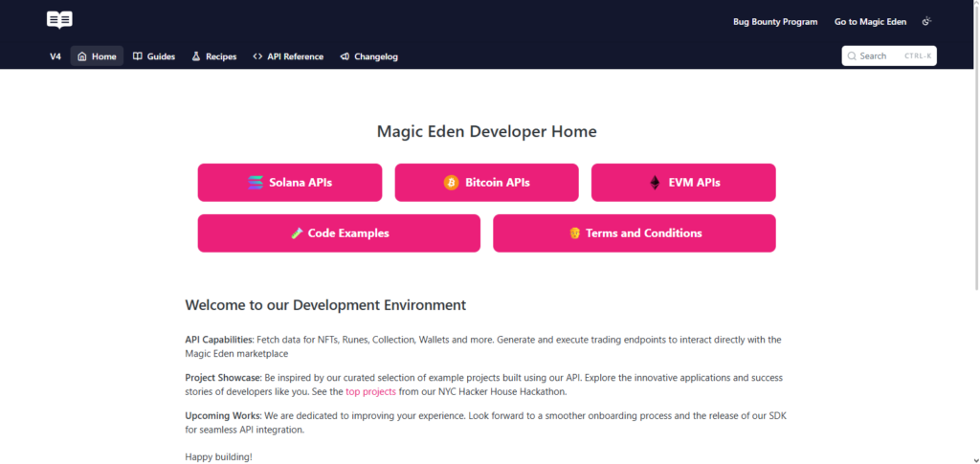The width and height of the screenshot is (980, 464).
Task: Click the Project Showcase label
Action: [223, 378]
